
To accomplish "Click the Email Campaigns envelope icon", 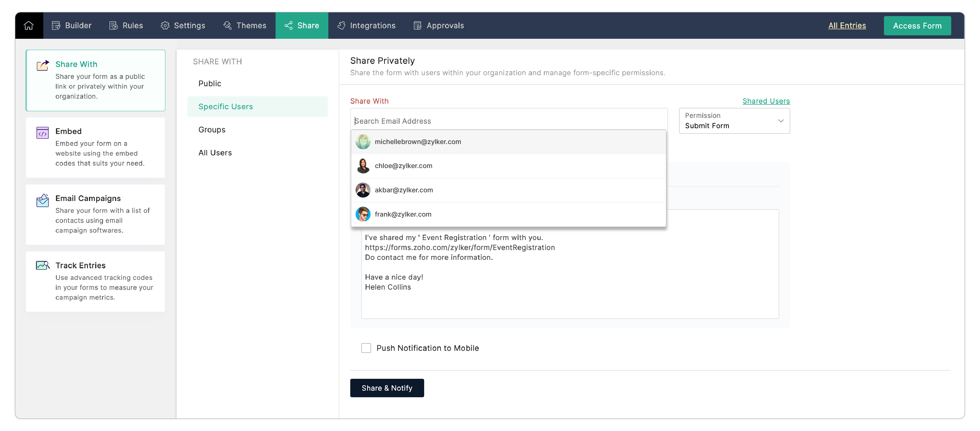I will 42,200.
